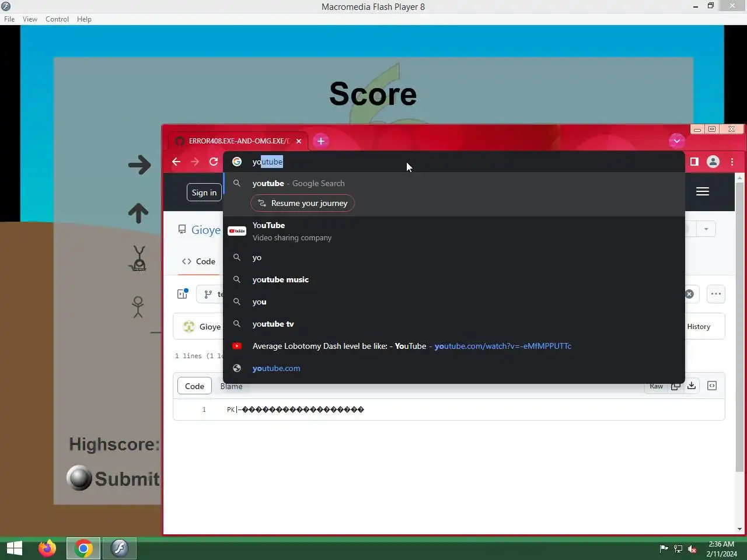Click the stick figure icon in Flash game
Viewport: 747px width, 560px height.
(x=138, y=307)
